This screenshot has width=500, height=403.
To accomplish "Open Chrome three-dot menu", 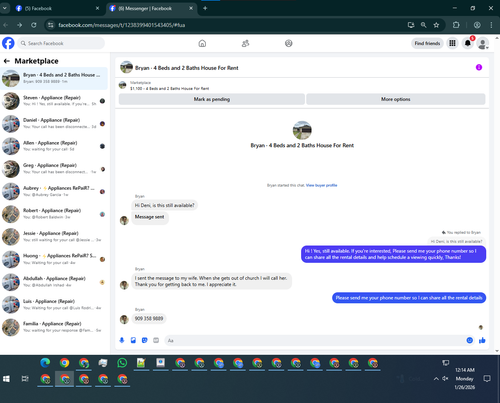I will [x=491, y=25].
